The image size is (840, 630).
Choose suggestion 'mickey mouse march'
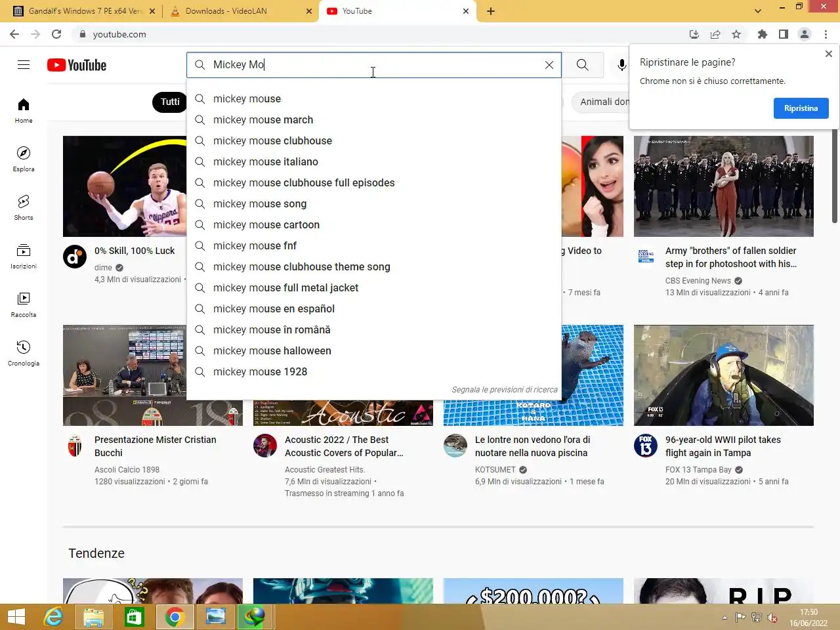click(374, 119)
